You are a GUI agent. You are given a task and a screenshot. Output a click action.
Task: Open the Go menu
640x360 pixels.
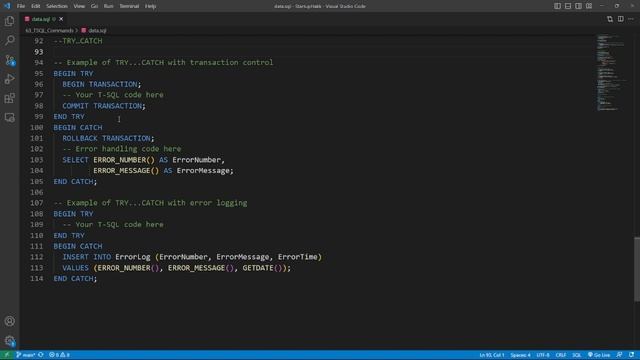pyautogui.click(x=94, y=6)
